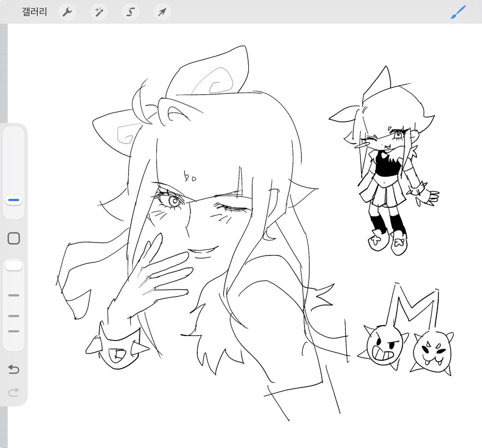Tap the square Modify button in sidebar
Viewport: 482px width, 448px height.
click(14, 238)
